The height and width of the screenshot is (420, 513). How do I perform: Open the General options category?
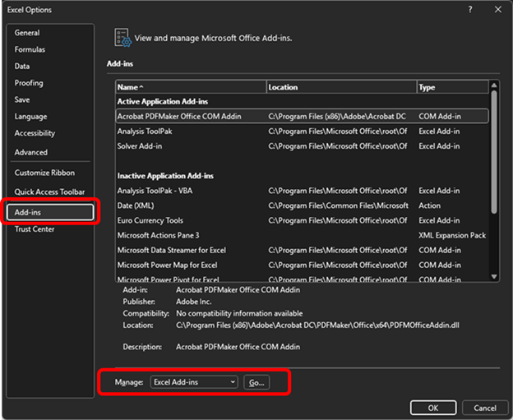[x=27, y=33]
